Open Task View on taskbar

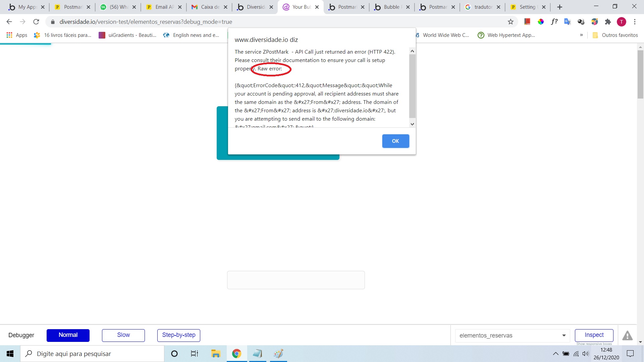(195, 354)
